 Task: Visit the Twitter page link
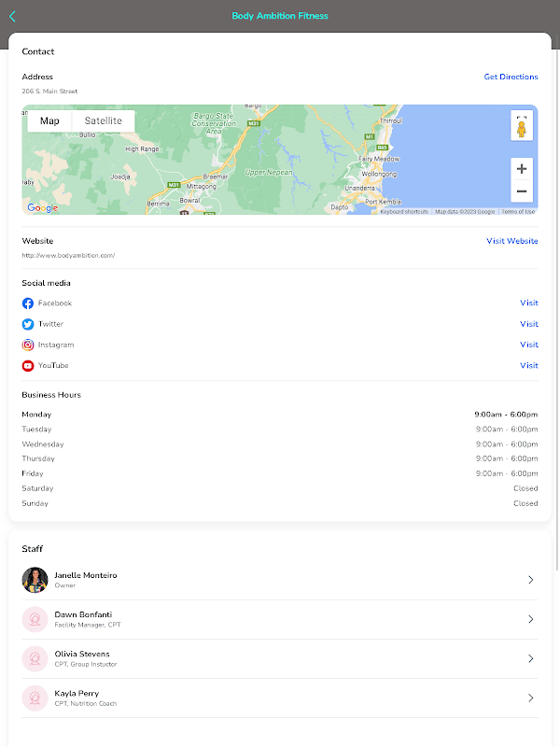[x=529, y=324]
